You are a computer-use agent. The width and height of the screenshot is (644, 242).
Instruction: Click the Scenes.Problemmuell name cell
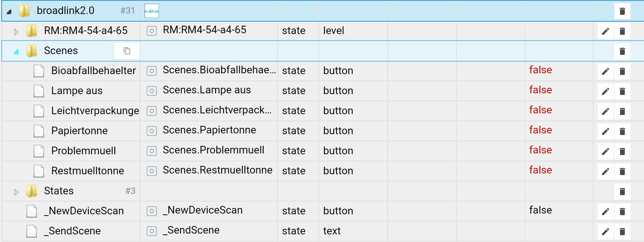coord(213,150)
